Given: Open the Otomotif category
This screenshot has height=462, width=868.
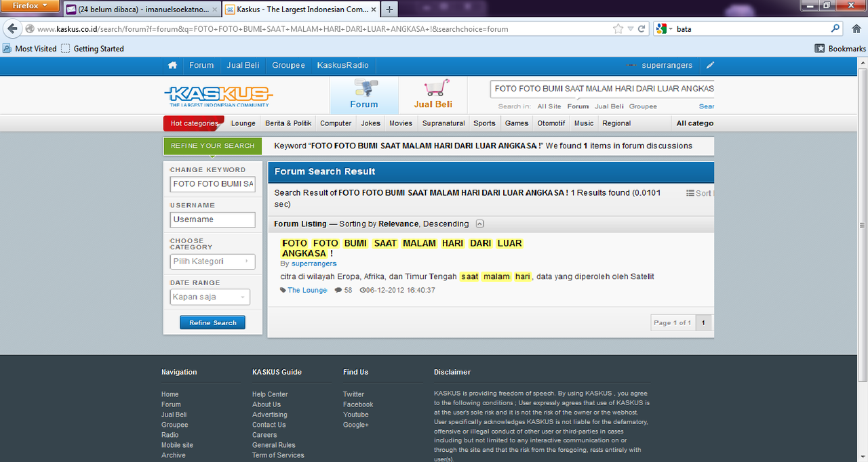Looking at the screenshot, I should (x=551, y=123).
